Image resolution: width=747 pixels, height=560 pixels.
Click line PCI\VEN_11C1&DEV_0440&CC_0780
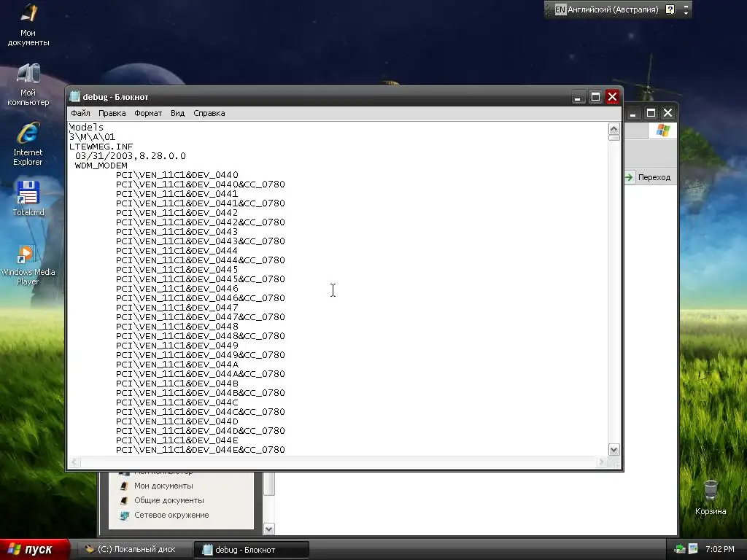201,184
